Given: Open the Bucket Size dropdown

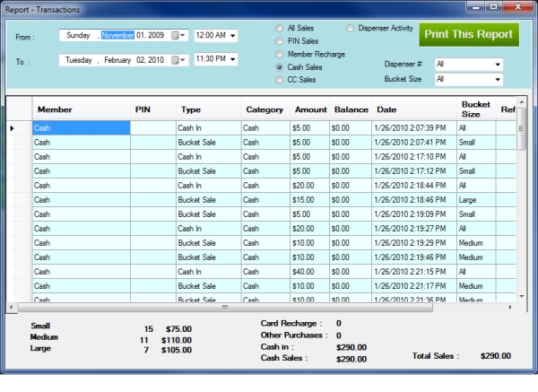Looking at the screenshot, I should pos(497,79).
